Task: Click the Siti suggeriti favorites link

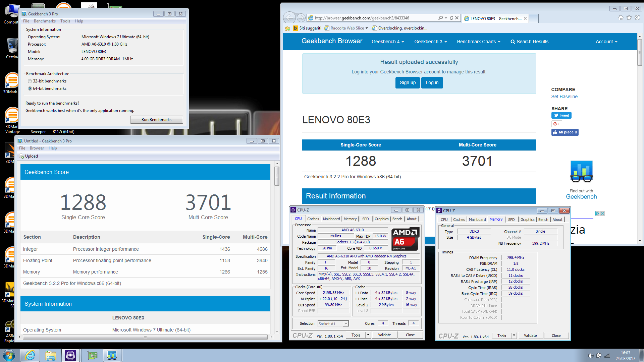Action: 307,28
